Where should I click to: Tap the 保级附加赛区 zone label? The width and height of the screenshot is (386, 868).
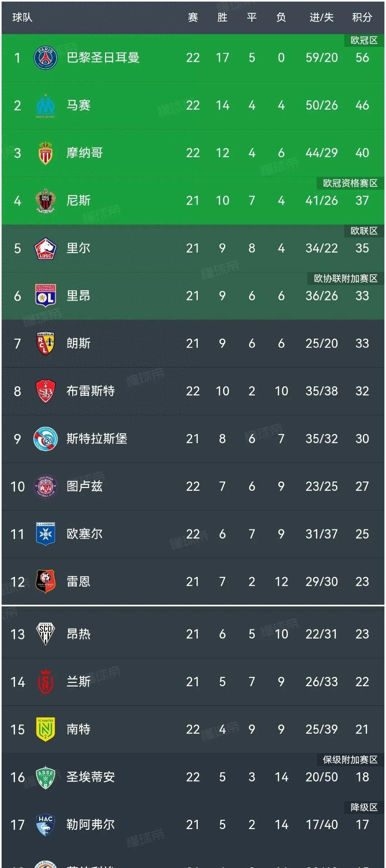click(350, 760)
